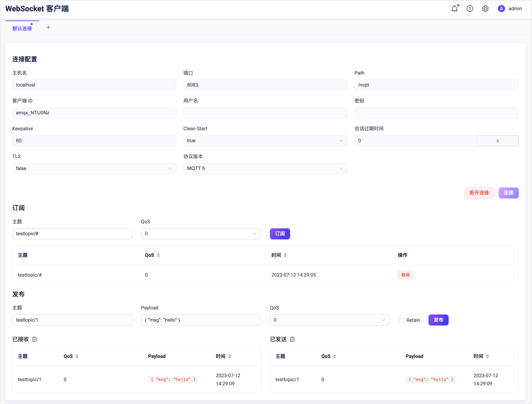The image size is (532, 404).
Task: Click the admin avatar
Action: point(501,9)
